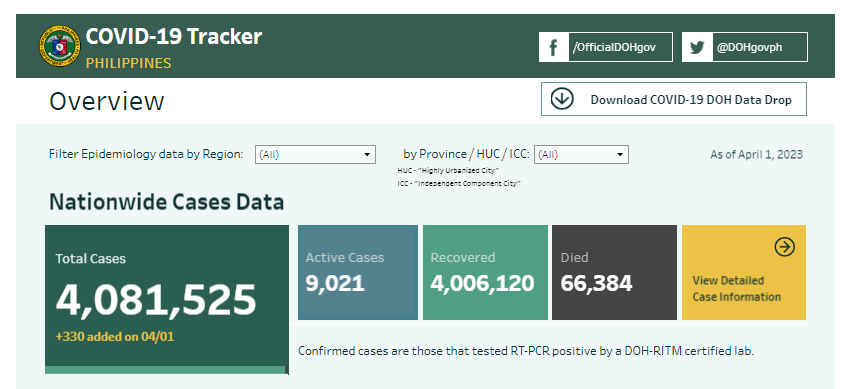854x389 pixels.
Task: Click the green bar under Total Cases
Action: tap(166, 370)
